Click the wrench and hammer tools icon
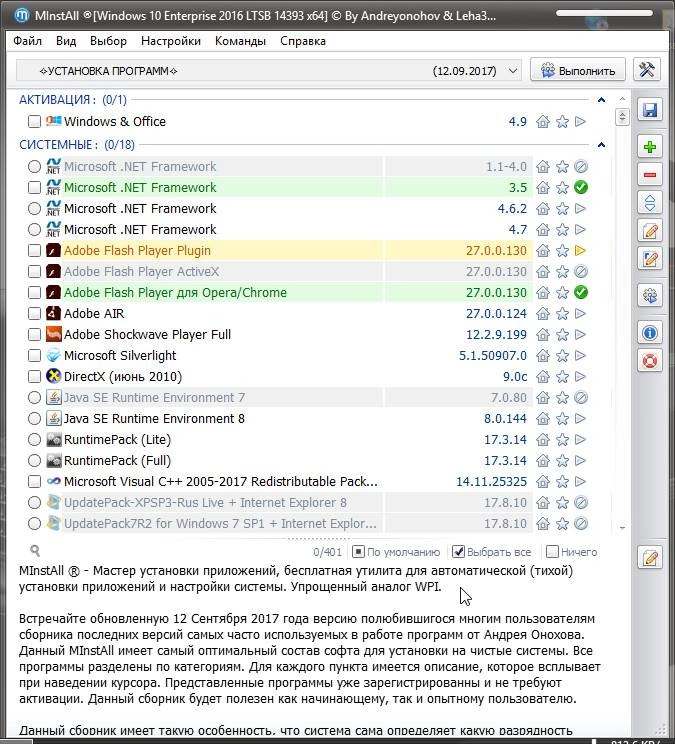675x744 pixels. 646,70
